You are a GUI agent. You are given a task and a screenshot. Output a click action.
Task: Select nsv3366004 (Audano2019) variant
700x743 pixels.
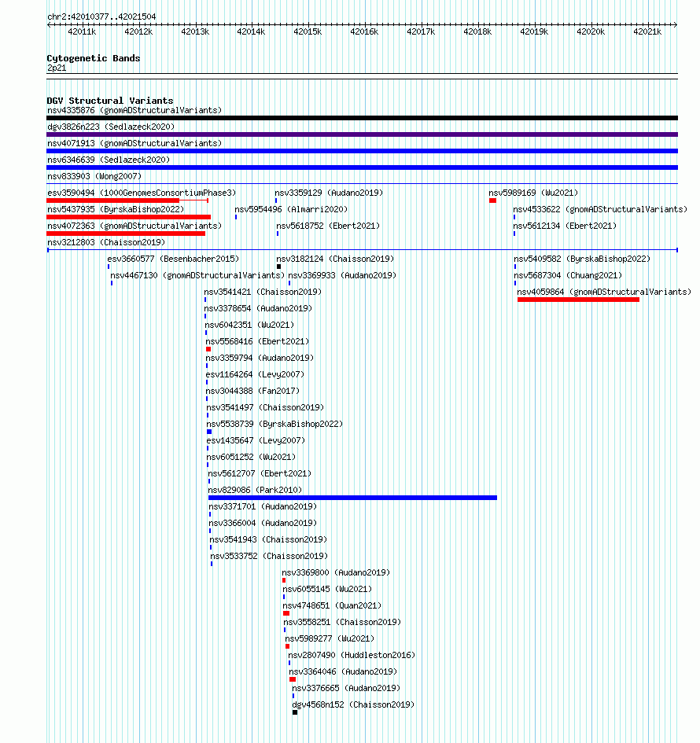coord(263,523)
